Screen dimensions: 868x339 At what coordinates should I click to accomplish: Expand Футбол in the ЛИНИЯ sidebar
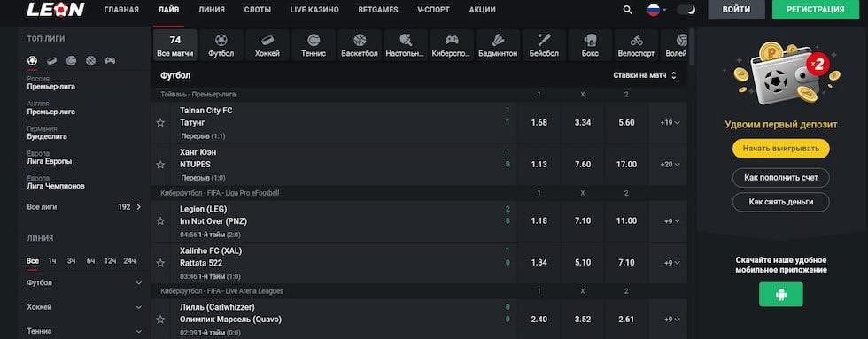click(84, 282)
